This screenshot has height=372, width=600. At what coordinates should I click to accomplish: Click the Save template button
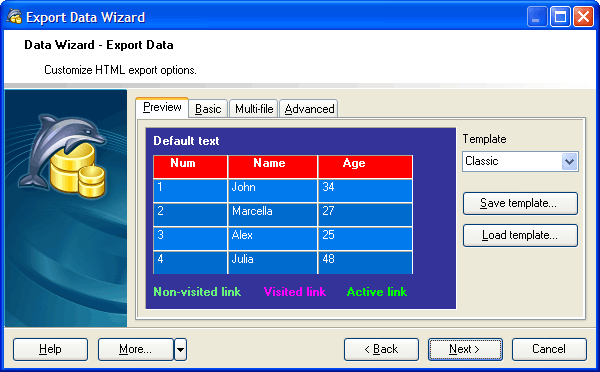520,203
